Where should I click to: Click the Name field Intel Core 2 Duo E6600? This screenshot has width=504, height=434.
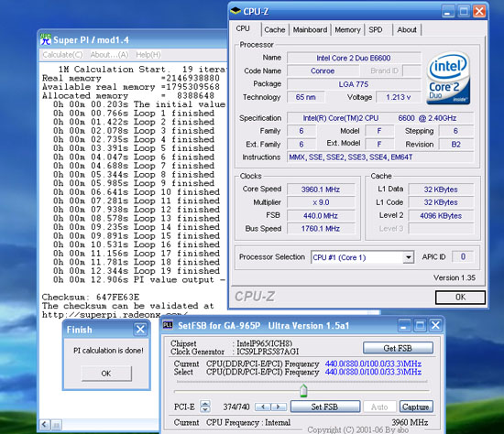point(354,58)
